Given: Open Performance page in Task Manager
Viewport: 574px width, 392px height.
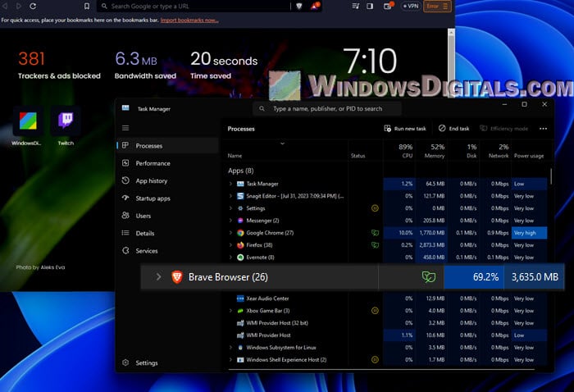Looking at the screenshot, I should click(x=167, y=163).
